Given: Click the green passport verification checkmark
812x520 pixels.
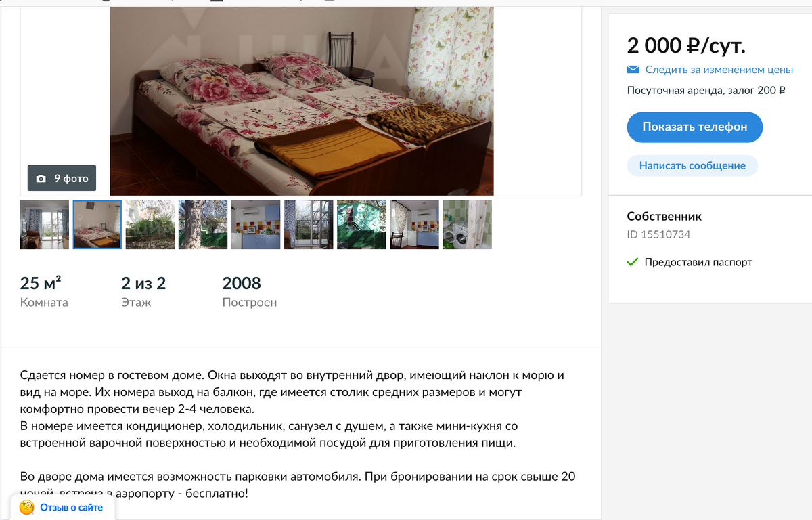Looking at the screenshot, I should (633, 262).
